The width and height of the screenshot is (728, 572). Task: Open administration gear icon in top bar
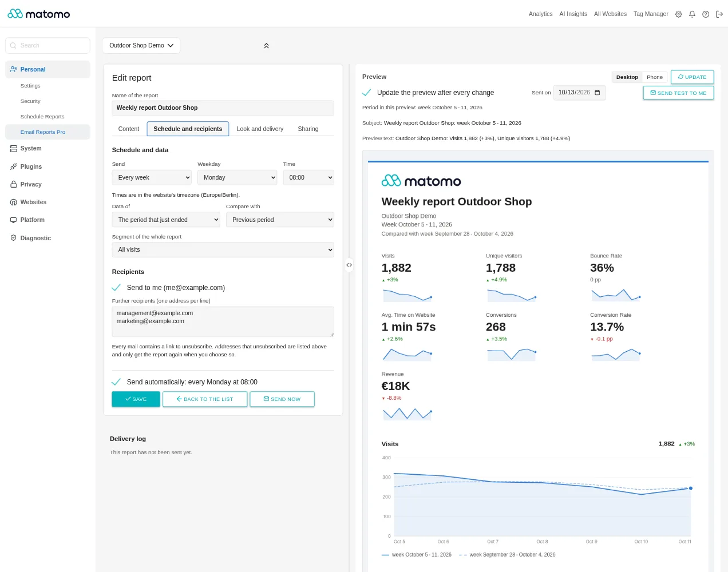point(679,14)
